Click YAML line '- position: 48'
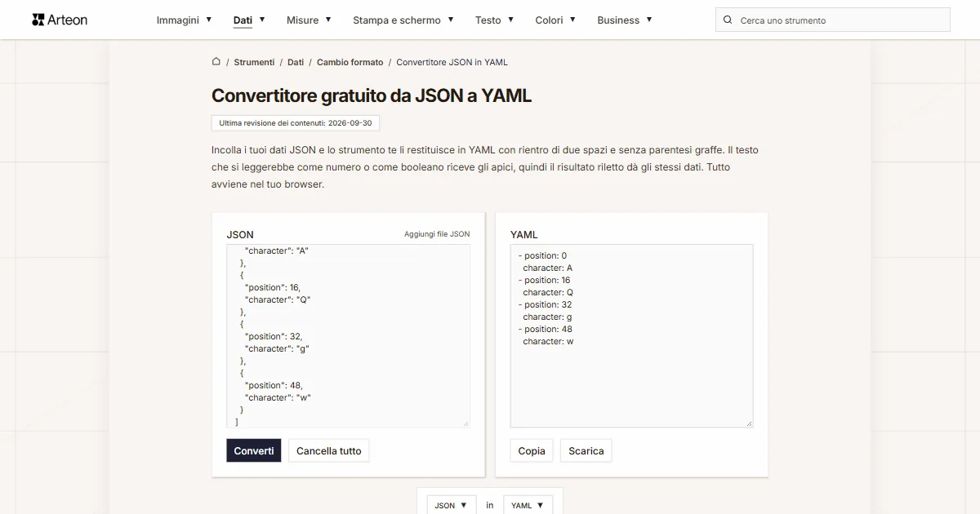Viewport: 980px width, 514px height. [544, 329]
